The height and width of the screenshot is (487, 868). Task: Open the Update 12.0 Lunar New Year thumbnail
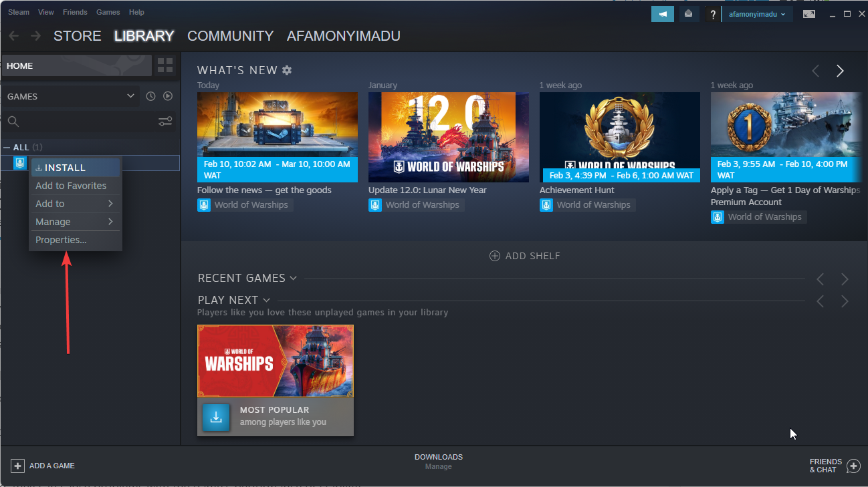point(449,137)
